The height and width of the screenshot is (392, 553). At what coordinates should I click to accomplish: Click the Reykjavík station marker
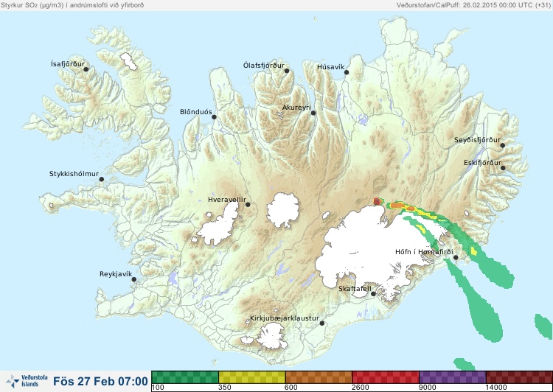point(134,279)
